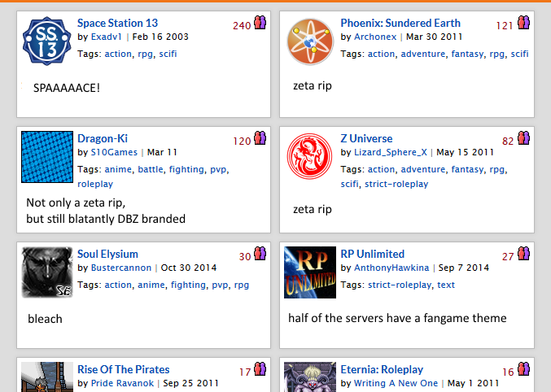Open the Space Station 13 game icon
Image resolution: width=551 pixels, height=392 pixels.
(x=47, y=41)
